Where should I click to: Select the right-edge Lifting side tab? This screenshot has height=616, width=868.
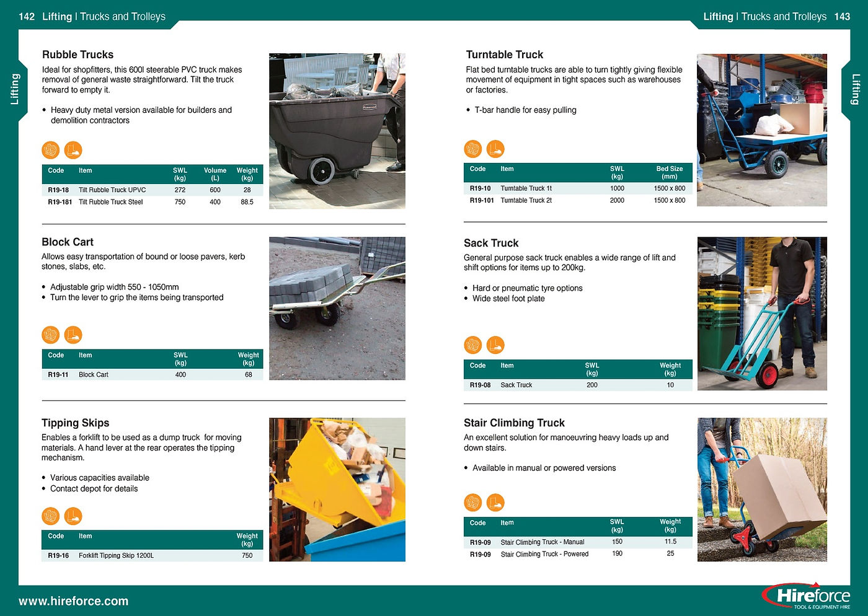(856, 89)
